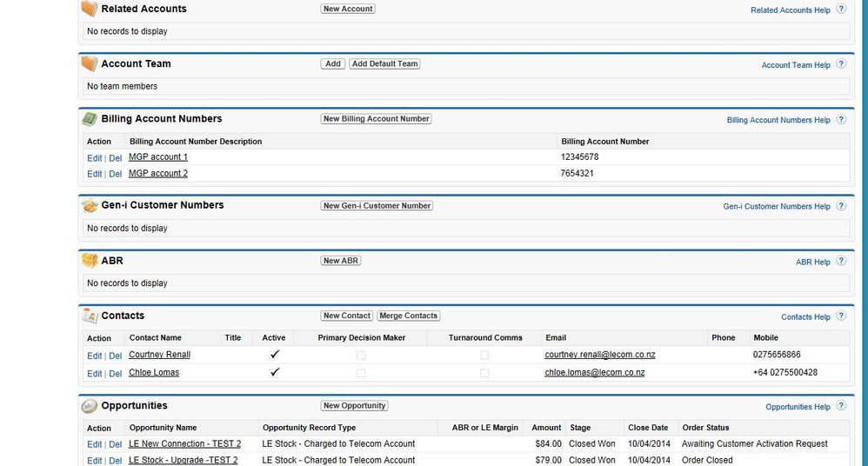
Task: Click the Account Team help question mark icon
Action: (x=841, y=64)
